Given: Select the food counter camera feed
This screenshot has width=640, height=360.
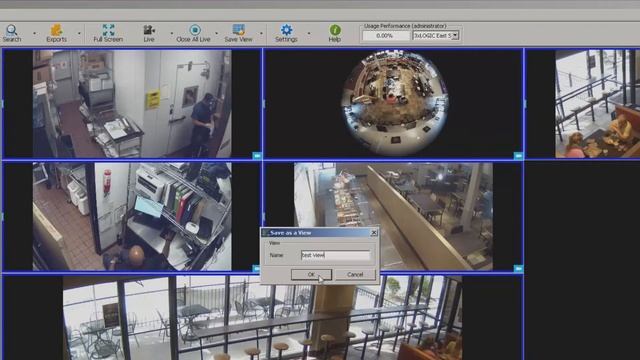Looking at the screenshot, I should (393, 217).
